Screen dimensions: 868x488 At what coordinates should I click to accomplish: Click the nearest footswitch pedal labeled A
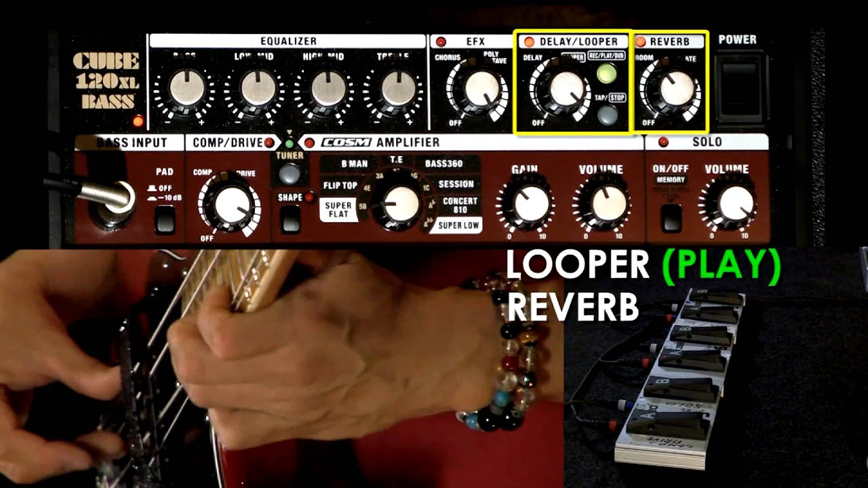[x=668, y=422]
